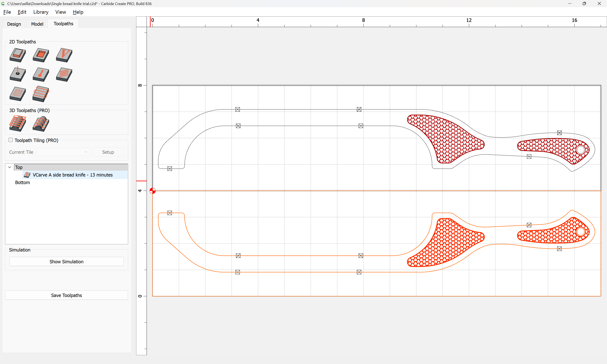607x364 pixels.
Task: Switch to the Model tab
Action: click(x=37, y=24)
